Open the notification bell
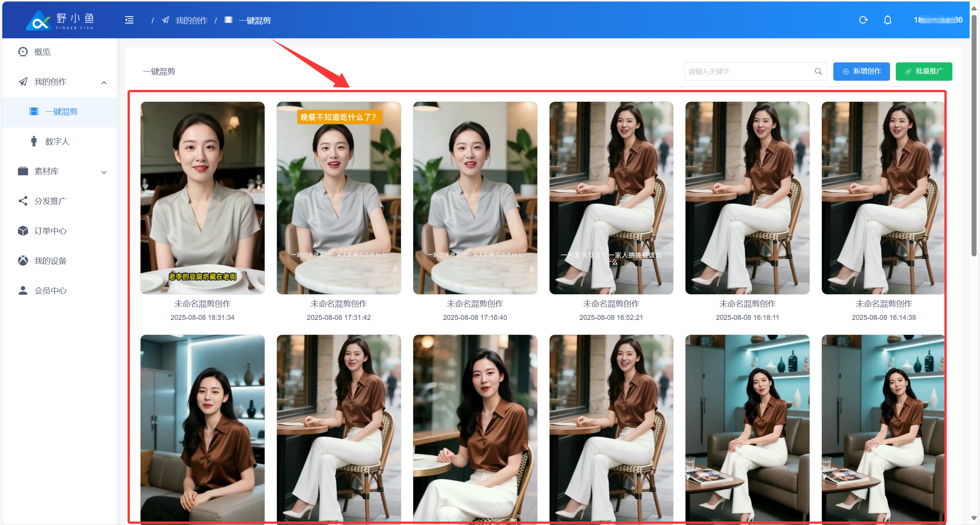 pos(887,20)
